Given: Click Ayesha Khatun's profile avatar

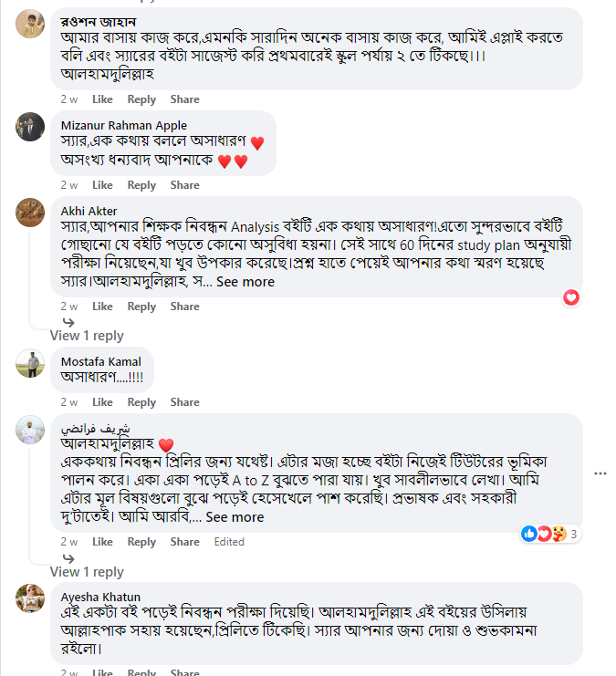Looking at the screenshot, I should click(x=30, y=598).
